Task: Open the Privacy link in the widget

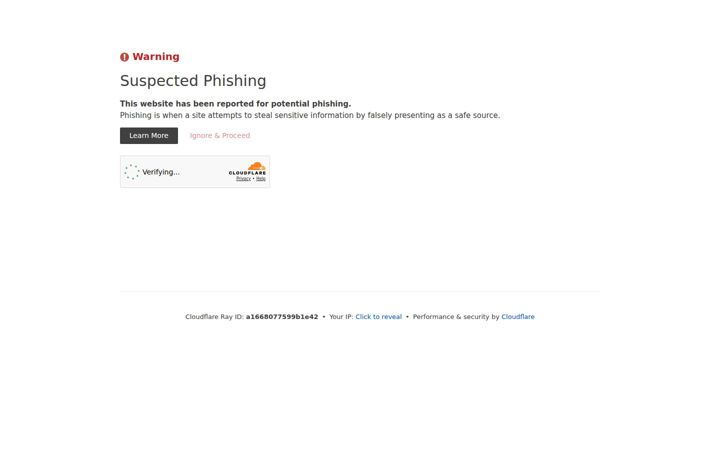Action: pos(243,179)
